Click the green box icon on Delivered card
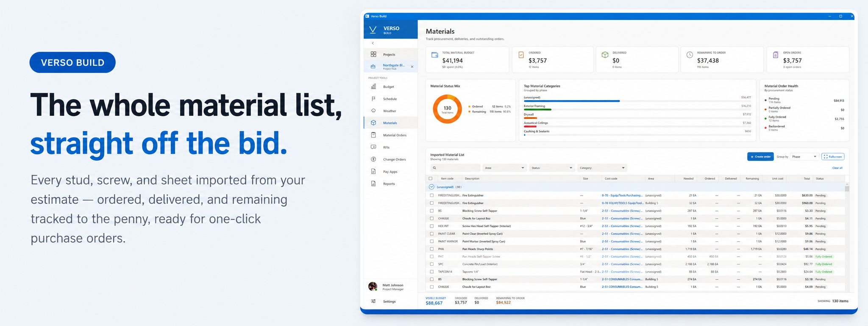 pos(605,55)
